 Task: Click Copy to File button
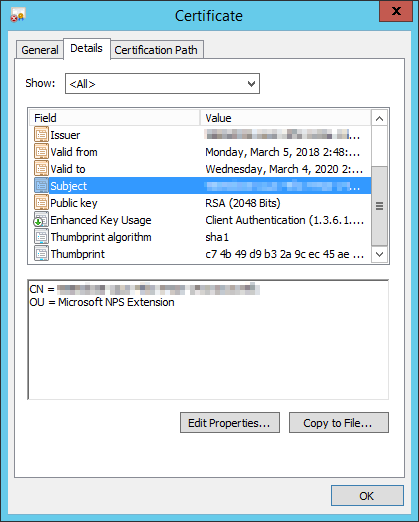tap(339, 423)
